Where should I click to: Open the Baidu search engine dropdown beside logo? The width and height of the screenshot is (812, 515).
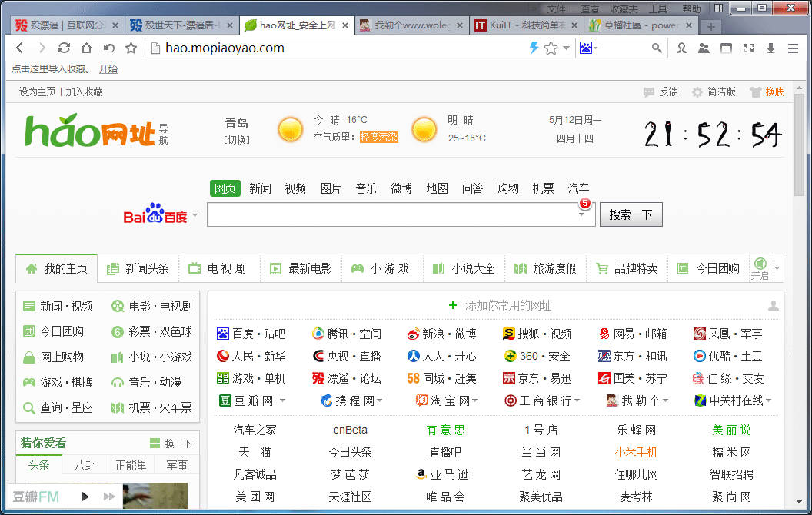pyautogui.click(x=195, y=214)
